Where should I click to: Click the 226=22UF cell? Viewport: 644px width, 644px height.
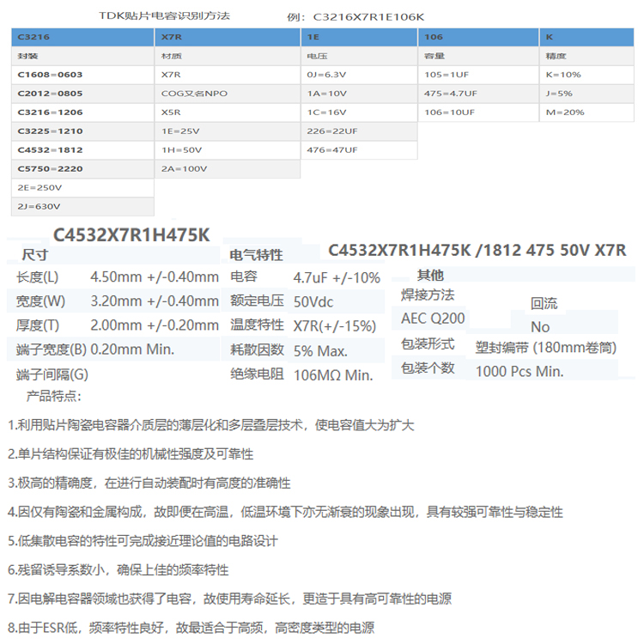pos(360,131)
